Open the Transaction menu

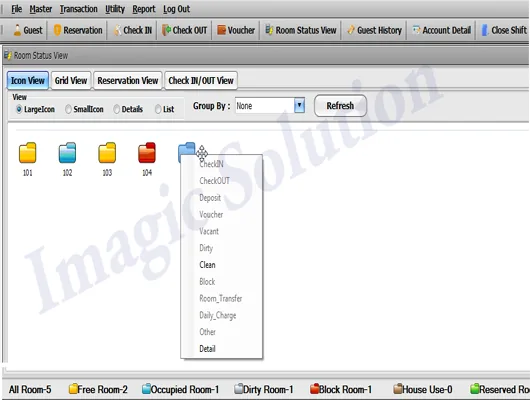[78, 9]
